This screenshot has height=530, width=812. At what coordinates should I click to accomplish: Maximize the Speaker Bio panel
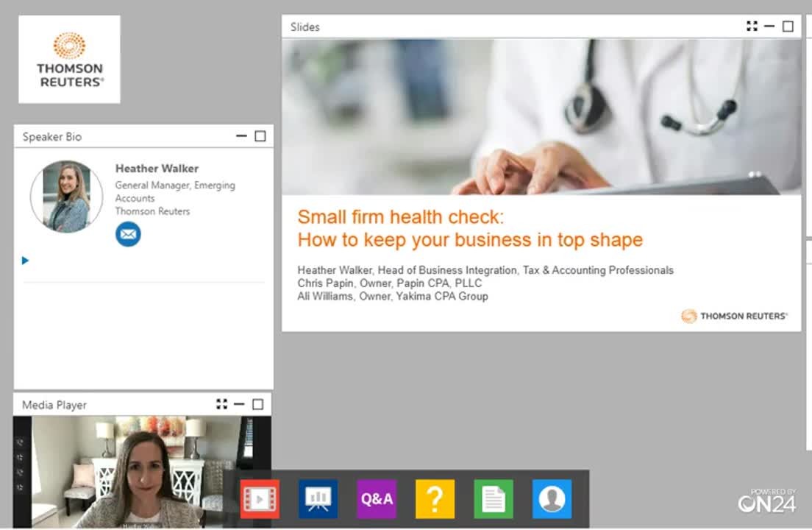[260, 136]
